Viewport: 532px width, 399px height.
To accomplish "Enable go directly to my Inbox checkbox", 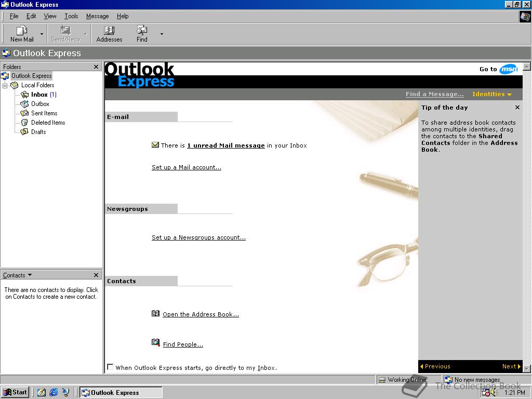I will (110, 367).
